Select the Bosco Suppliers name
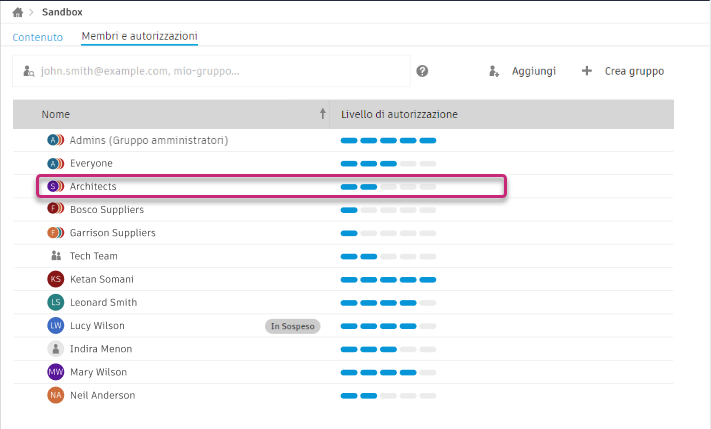This screenshot has width=711, height=429. click(x=107, y=210)
